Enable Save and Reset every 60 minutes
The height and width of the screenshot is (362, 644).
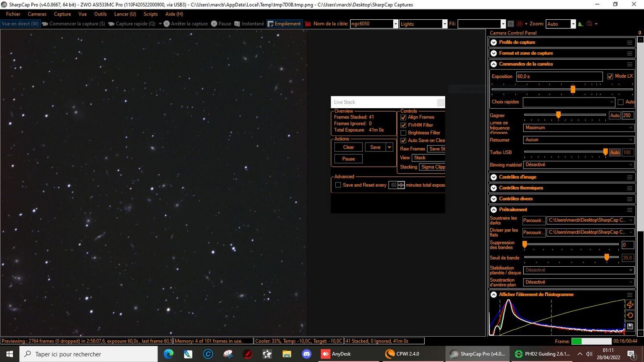point(338,185)
